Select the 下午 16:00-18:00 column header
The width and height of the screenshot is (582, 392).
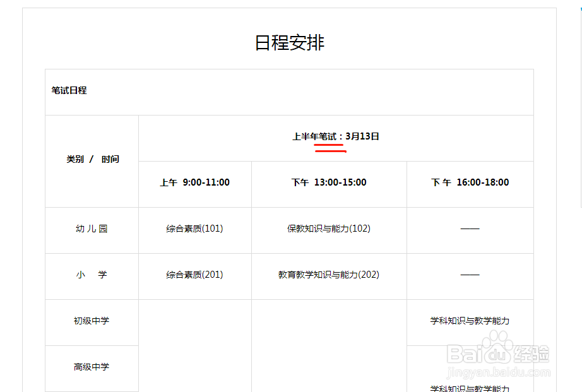click(470, 182)
